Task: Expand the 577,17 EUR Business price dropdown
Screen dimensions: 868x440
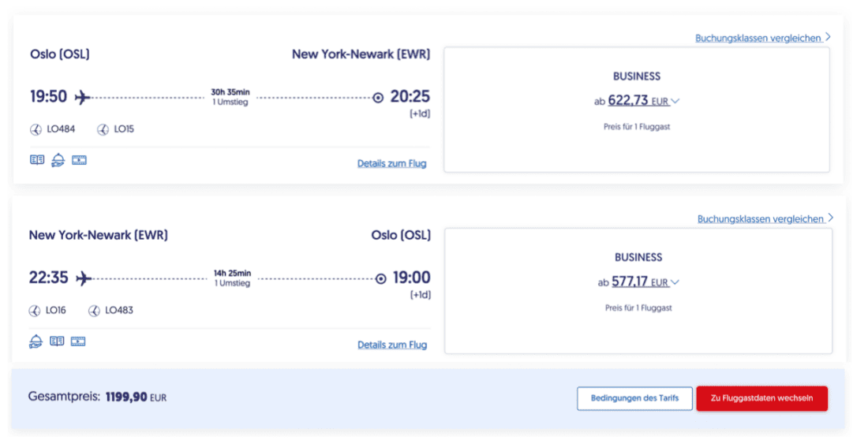Action: pos(675,282)
